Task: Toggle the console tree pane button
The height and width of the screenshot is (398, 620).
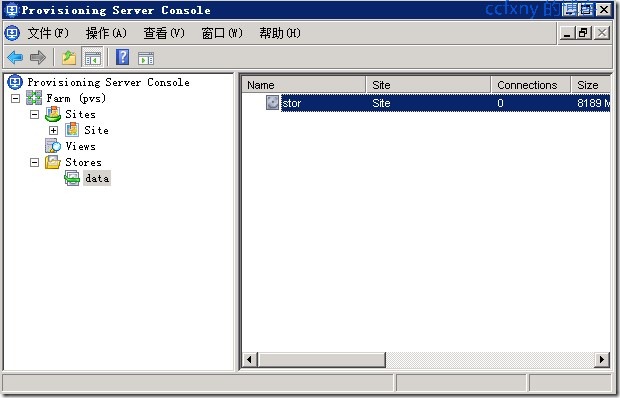Action: tap(92, 58)
